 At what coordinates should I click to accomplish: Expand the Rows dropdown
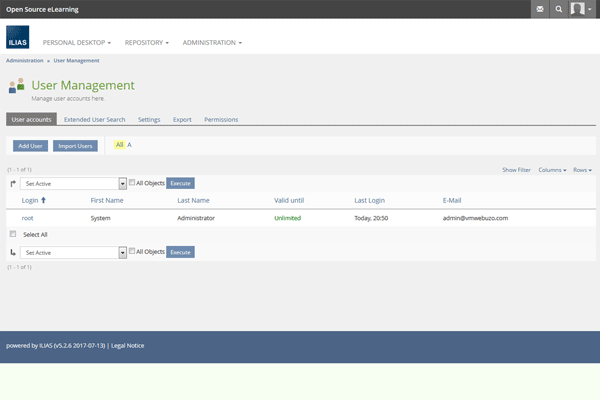click(x=582, y=170)
